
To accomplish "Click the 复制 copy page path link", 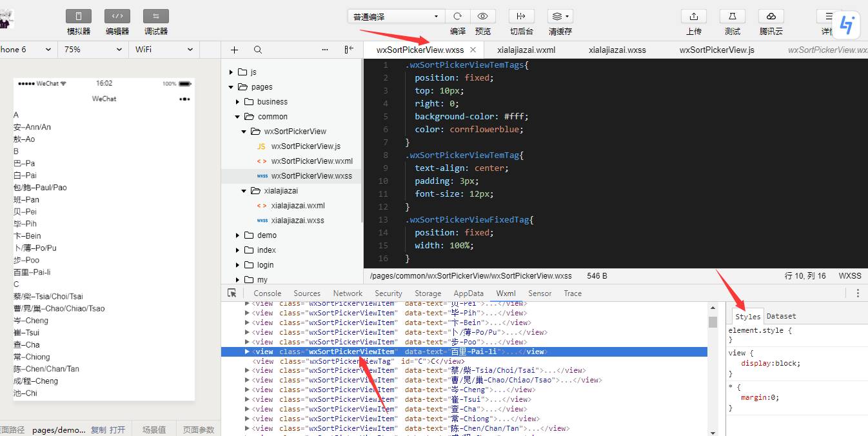I will 98,430.
